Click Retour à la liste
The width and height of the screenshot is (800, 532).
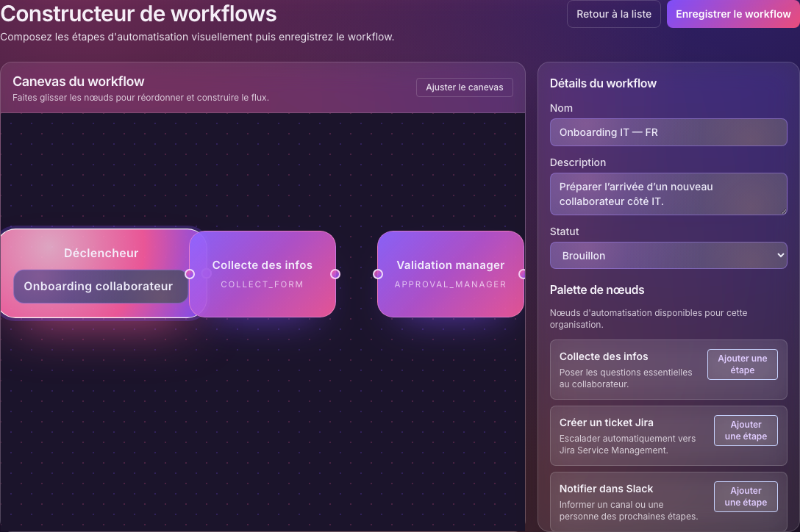613,14
